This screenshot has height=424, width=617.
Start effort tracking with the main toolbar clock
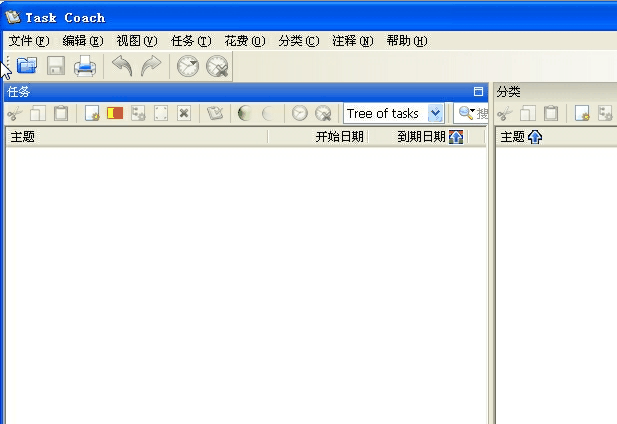pyautogui.click(x=188, y=66)
